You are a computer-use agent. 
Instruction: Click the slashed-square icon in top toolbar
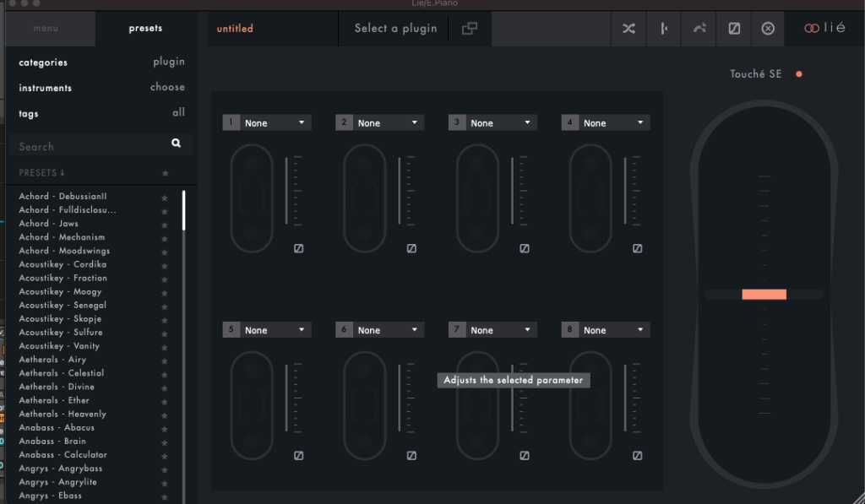pyautogui.click(x=734, y=29)
